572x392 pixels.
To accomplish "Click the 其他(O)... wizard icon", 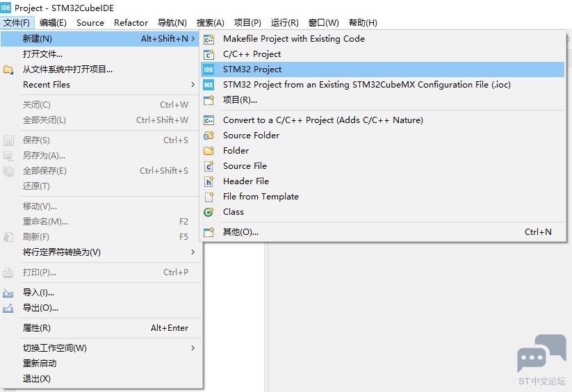I will (209, 232).
